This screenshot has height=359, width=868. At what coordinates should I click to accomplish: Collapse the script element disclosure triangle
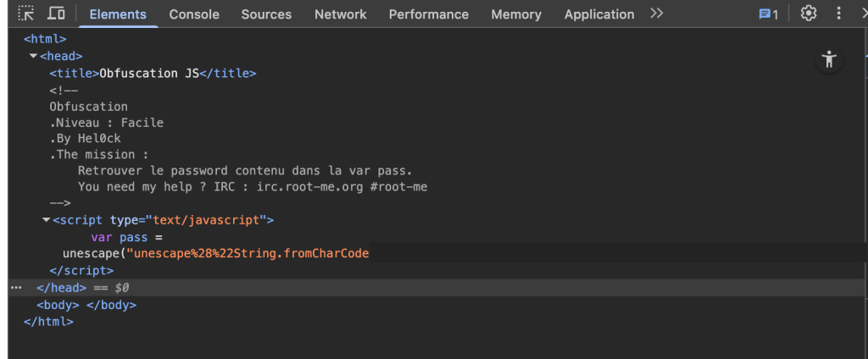click(x=46, y=220)
